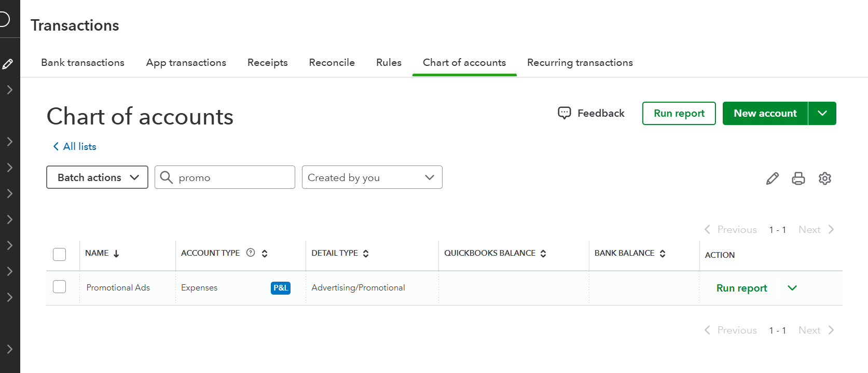Open the table settings gear icon
Image resolution: width=868 pixels, height=373 pixels.
click(824, 178)
